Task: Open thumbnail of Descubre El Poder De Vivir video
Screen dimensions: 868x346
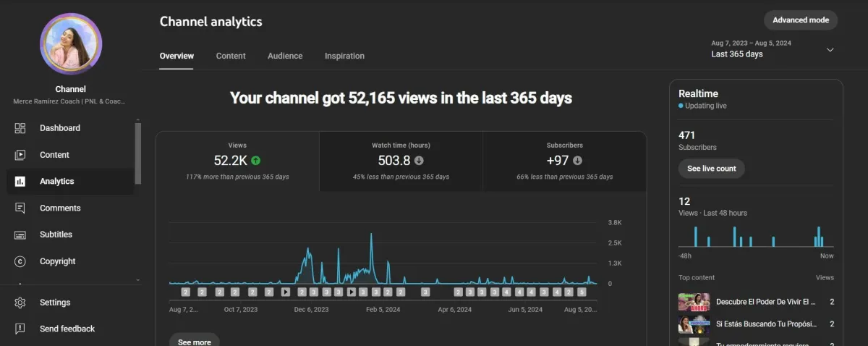Action: coord(693,302)
